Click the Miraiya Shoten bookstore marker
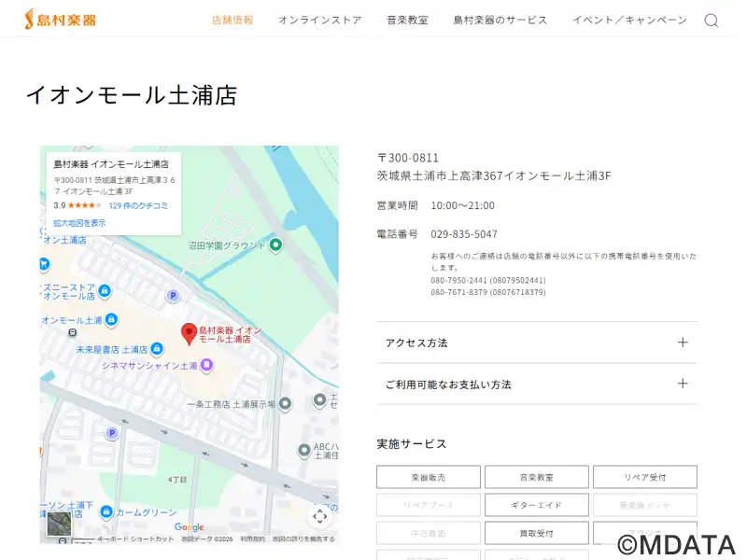This screenshot has width=747, height=560. [x=157, y=349]
